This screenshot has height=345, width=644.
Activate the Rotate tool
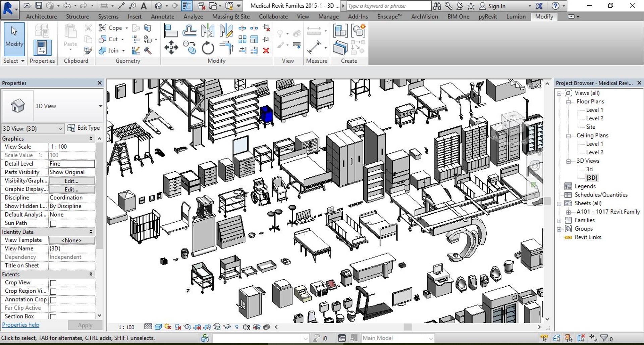(x=208, y=48)
